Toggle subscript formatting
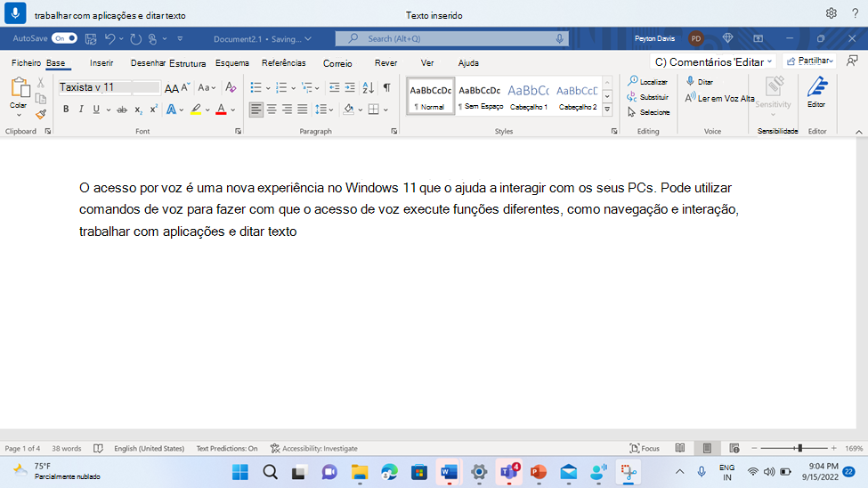Screen dimensions: 868x488 (138, 110)
